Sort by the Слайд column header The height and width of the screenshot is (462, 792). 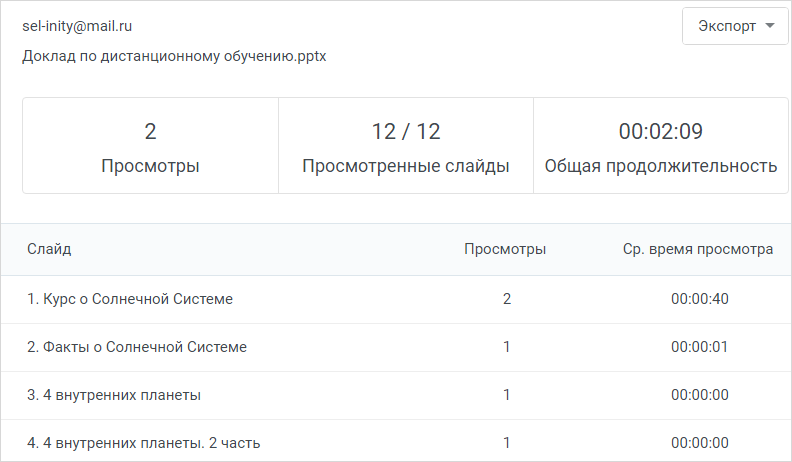coord(49,249)
